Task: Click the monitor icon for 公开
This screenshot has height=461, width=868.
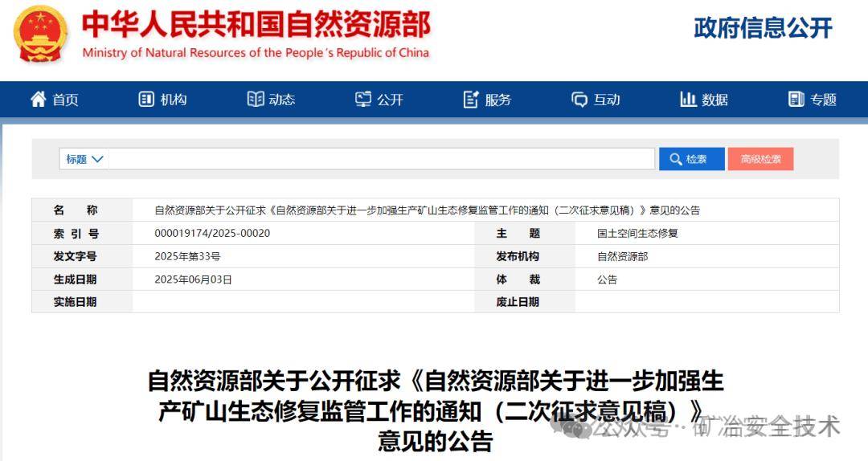Action: click(x=363, y=99)
